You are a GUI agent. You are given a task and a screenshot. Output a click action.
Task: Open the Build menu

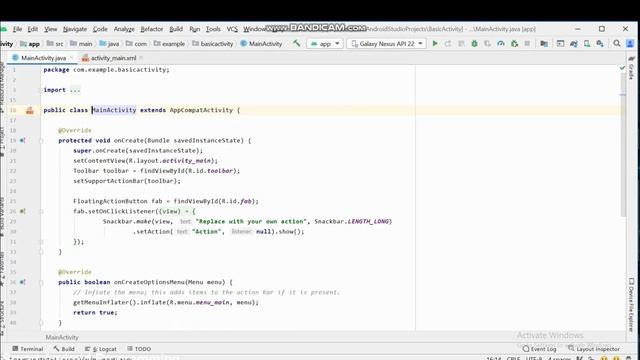(x=176, y=29)
